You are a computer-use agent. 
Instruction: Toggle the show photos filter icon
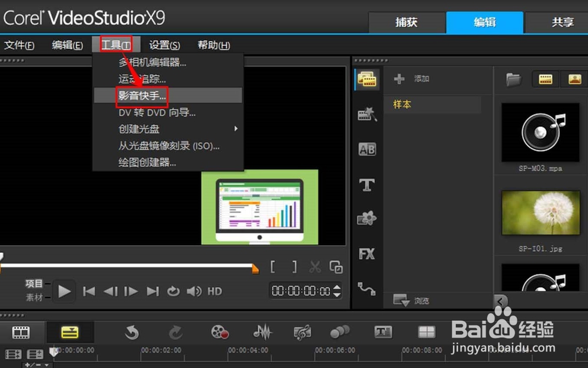pyautogui.click(x=574, y=79)
